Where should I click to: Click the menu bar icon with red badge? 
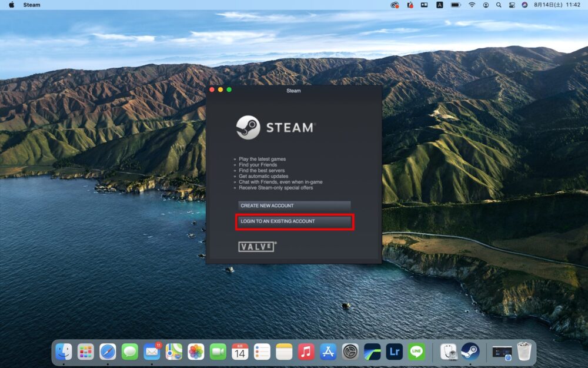[x=410, y=5]
